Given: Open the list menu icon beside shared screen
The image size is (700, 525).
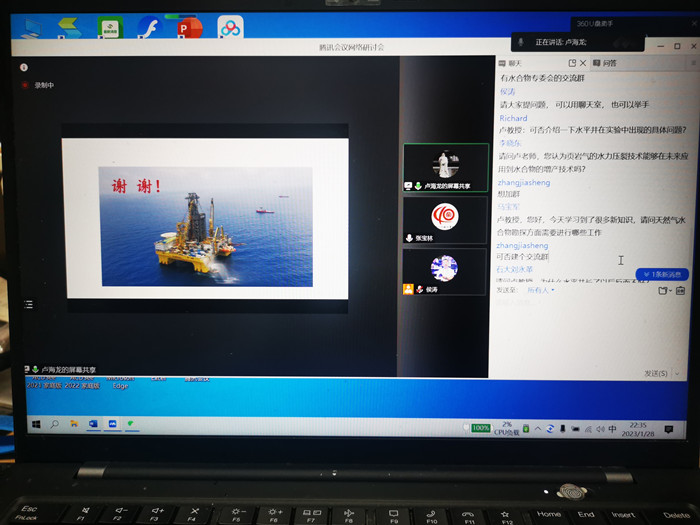Looking at the screenshot, I should click(29, 304).
